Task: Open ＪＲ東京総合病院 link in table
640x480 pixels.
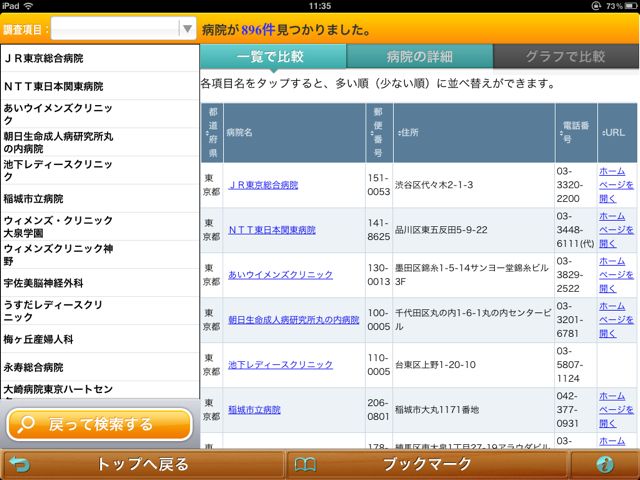Action: coord(263,185)
